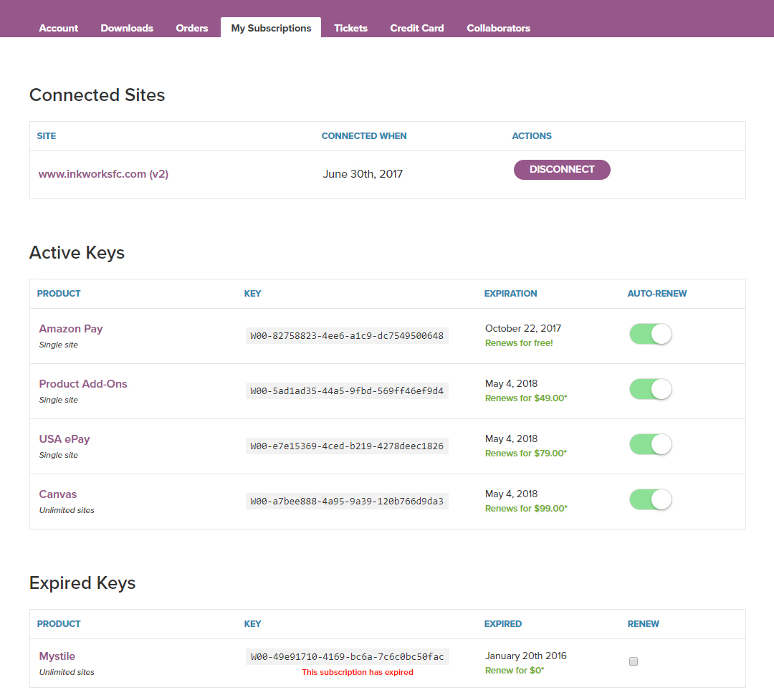Click the 'Renews for $99.00*' text
This screenshot has width=774, height=700.
(526, 509)
